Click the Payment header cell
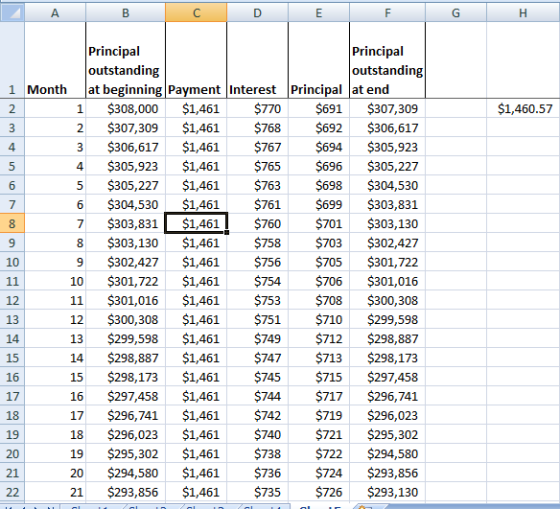 coord(196,60)
